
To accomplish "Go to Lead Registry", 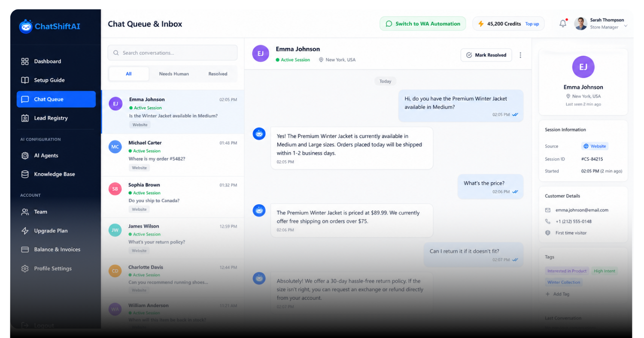I will click(56, 118).
